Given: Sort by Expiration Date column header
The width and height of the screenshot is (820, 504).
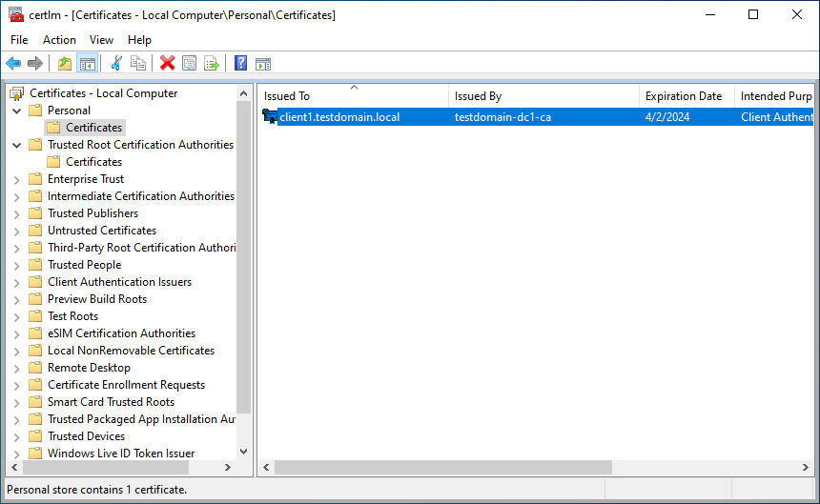Looking at the screenshot, I should (x=684, y=96).
